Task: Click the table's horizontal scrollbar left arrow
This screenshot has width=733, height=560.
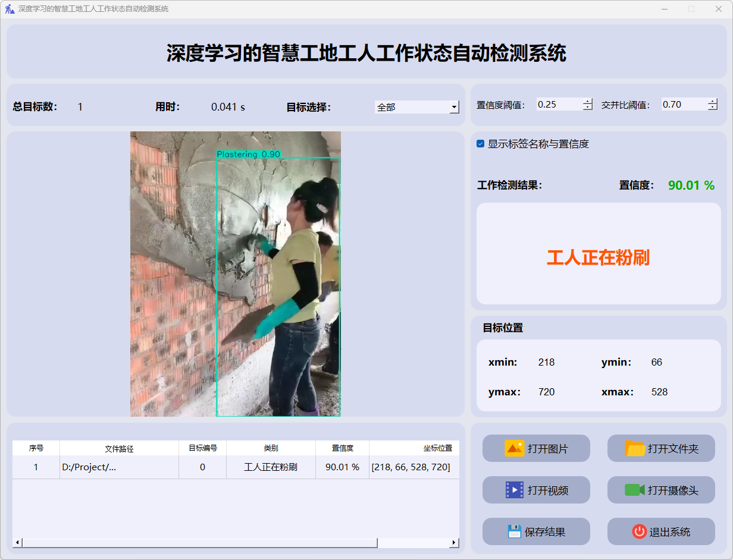Action: point(17,542)
